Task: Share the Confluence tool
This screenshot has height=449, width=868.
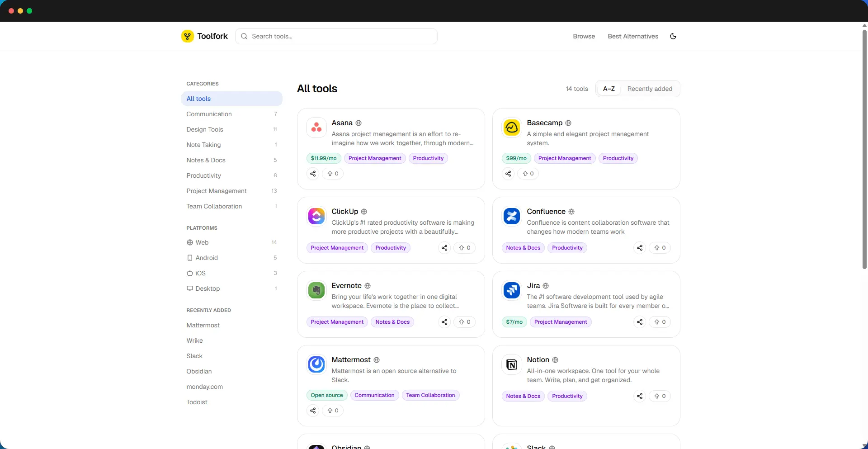Action: pos(640,248)
